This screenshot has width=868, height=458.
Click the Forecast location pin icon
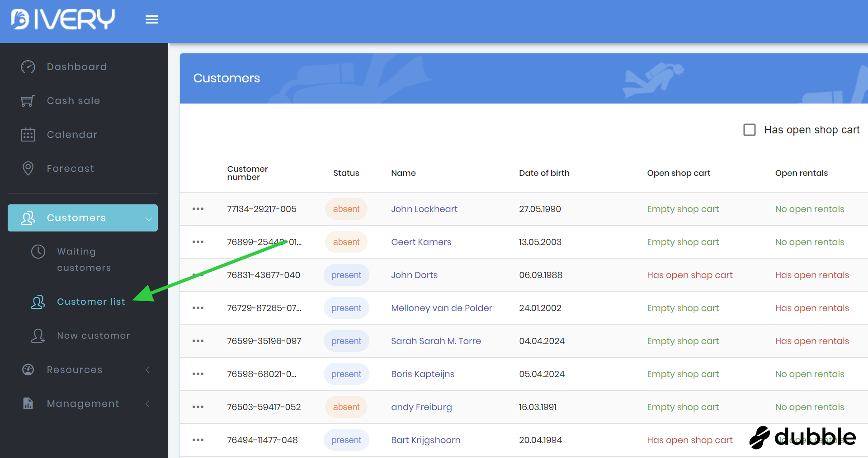pos(28,169)
